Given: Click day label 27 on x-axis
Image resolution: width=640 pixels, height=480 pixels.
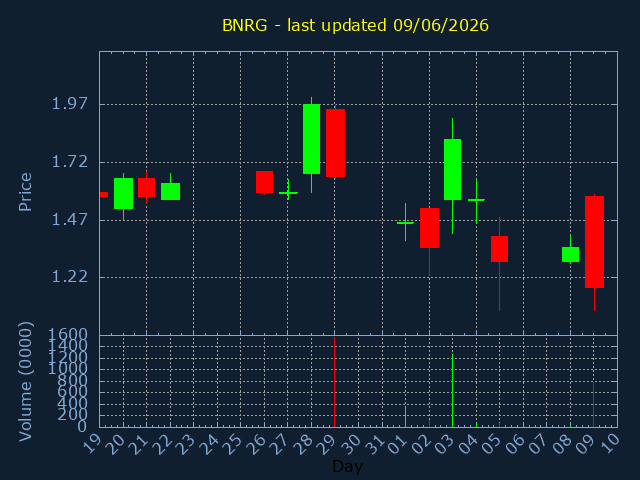Looking at the screenshot, I should pos(282,444).
